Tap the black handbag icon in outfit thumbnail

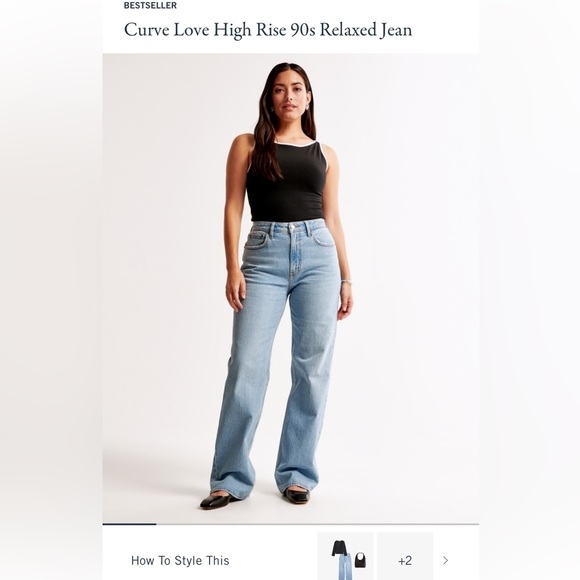pos(361,560)
